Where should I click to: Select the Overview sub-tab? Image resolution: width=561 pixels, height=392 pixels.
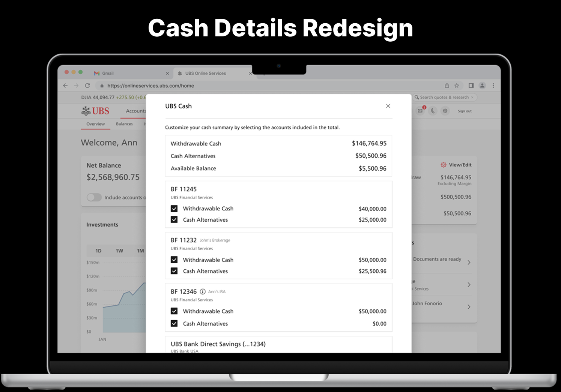point(96,124)
